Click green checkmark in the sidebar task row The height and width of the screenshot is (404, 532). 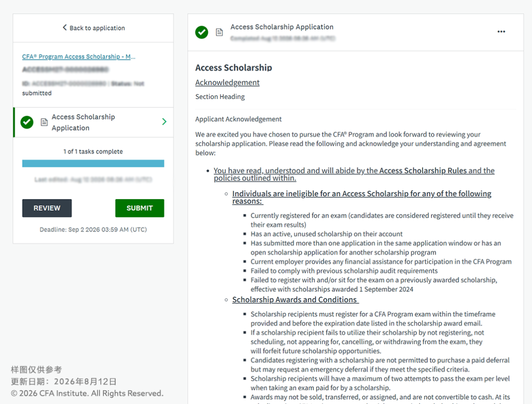(27, 122)
